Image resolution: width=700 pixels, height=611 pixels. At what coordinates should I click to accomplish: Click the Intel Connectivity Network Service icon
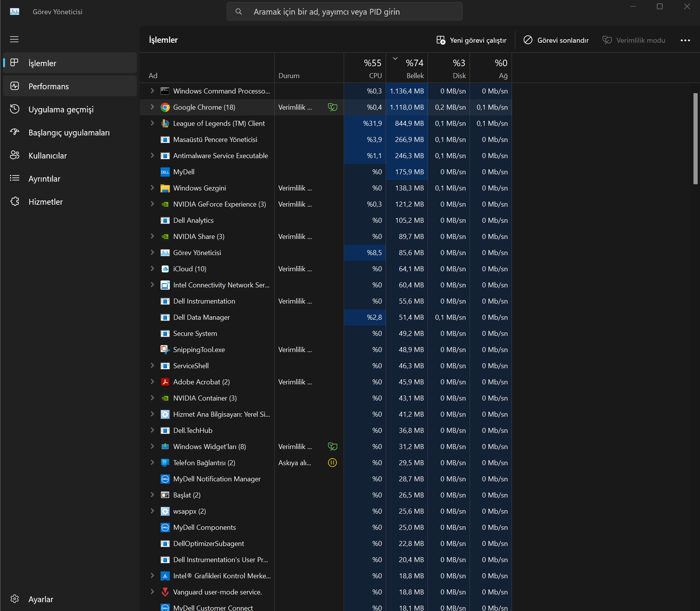point(165,285)
